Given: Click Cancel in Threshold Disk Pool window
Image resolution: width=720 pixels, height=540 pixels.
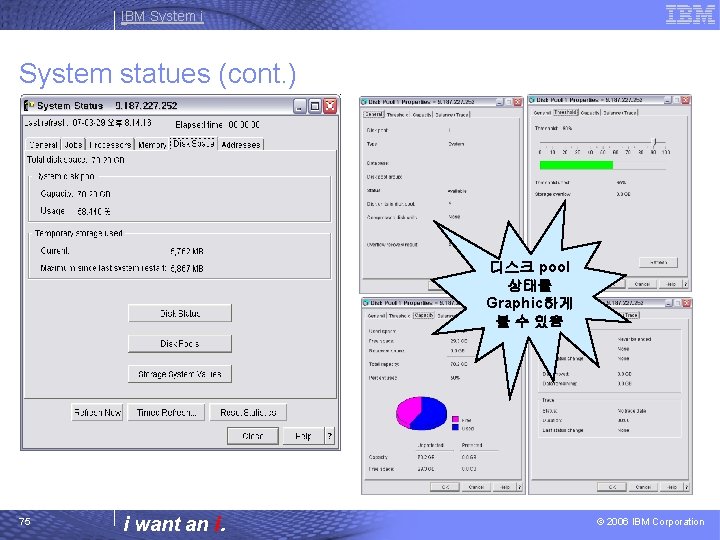Looking at the screenshot, I should click(642, 284).
